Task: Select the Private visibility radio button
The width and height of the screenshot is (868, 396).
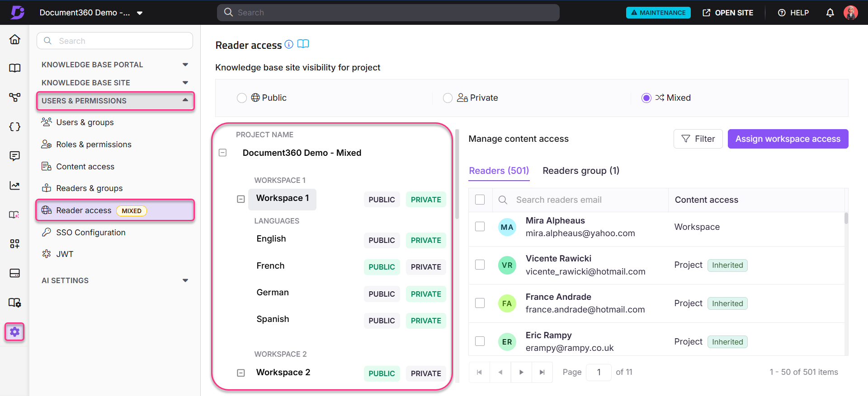Action: tap(448, 98)
